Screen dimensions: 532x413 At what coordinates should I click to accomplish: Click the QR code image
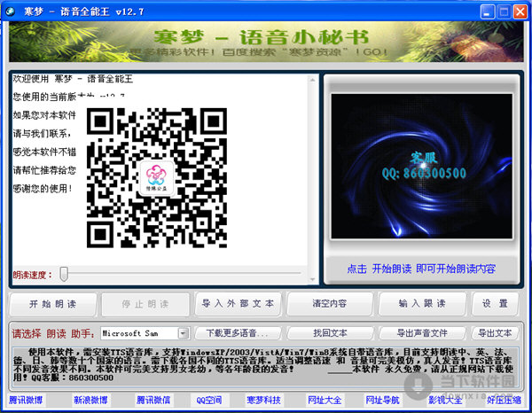pyautogui.click(x=157, y=177)
